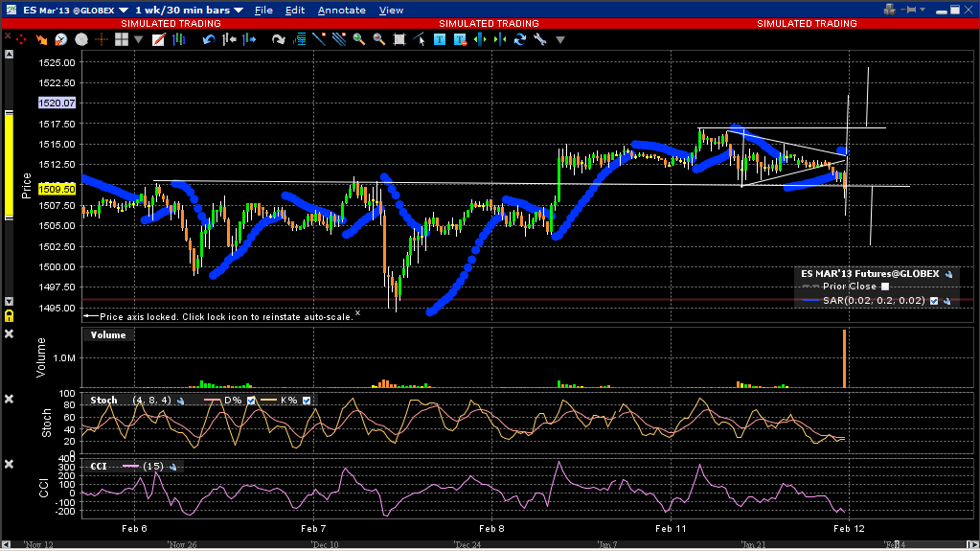Click the yellow lock auto-scale icon

click(x=9, y=316)
